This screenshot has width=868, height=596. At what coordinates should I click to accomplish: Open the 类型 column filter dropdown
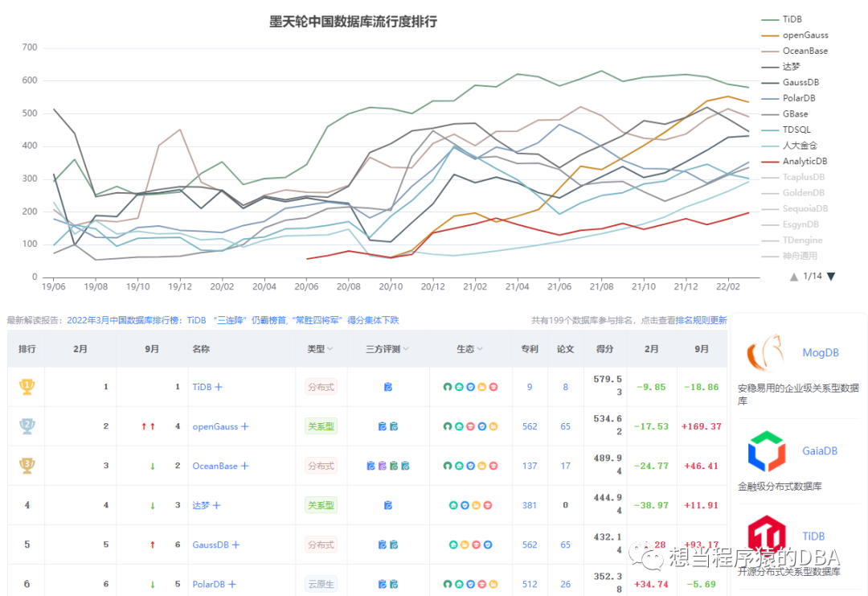click(330, 349)
